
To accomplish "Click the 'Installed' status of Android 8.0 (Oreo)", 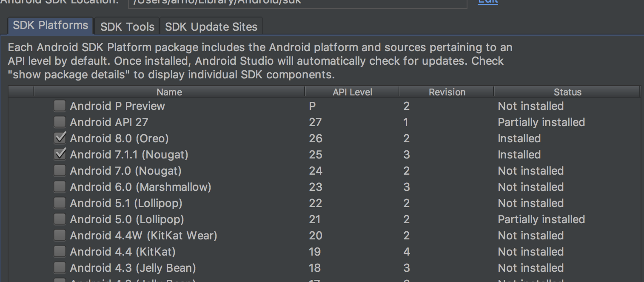I will (x=519, y=138).
